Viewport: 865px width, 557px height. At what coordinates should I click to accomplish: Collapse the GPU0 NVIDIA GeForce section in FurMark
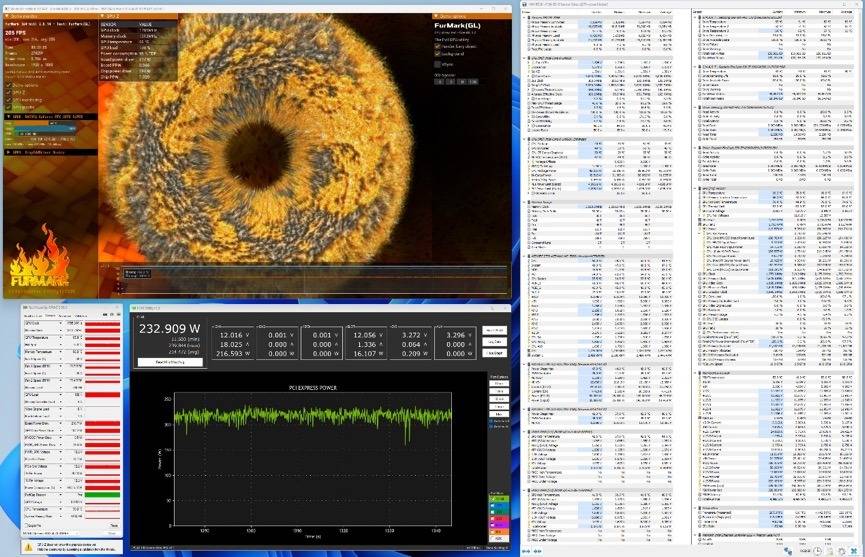(x=8, y=116)
